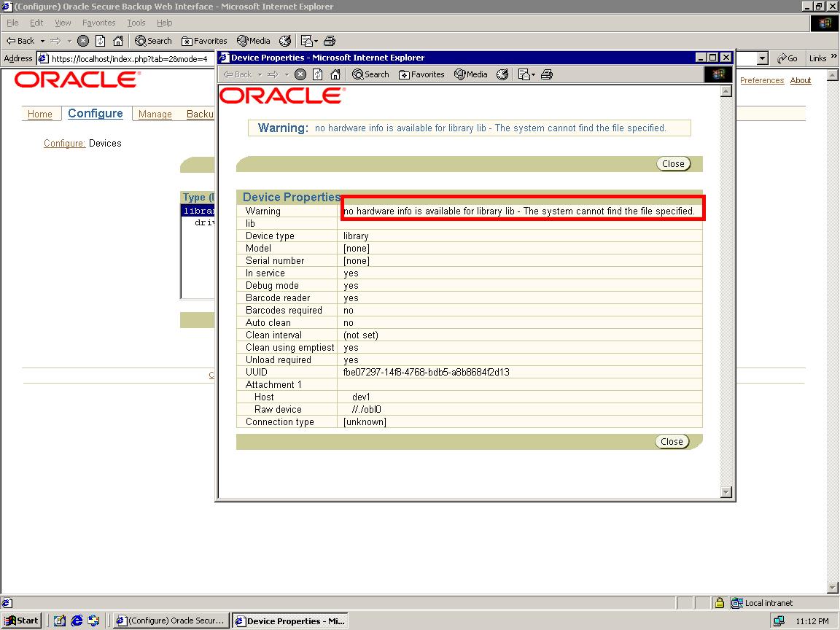Click Mail icon in Device Properties window toolbar

tap(524, 74)
